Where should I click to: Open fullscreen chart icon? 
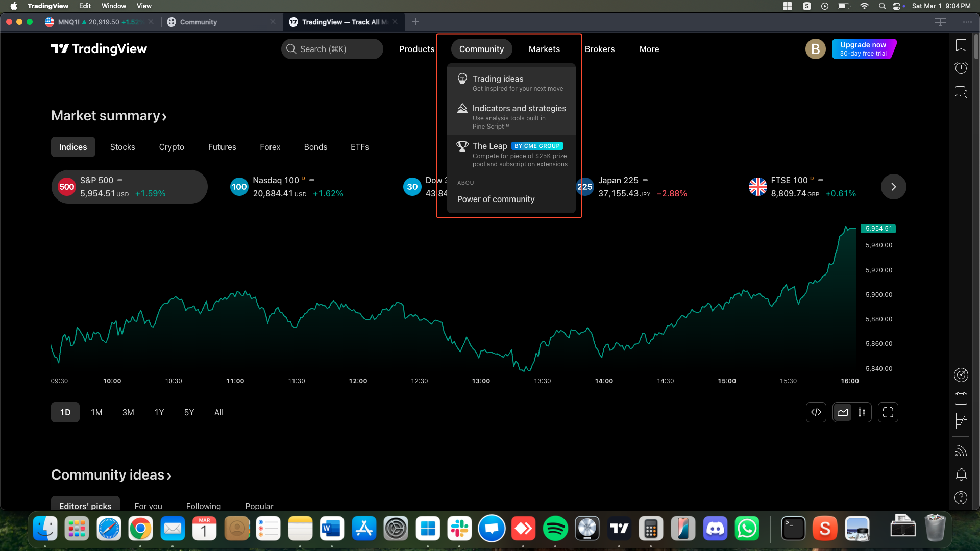[888, 412]
